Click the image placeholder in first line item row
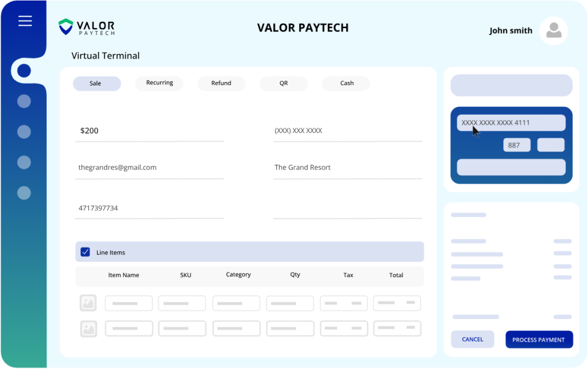Viewport: 588px width, 369px height. pyautogui.click(x=88, y=303)
